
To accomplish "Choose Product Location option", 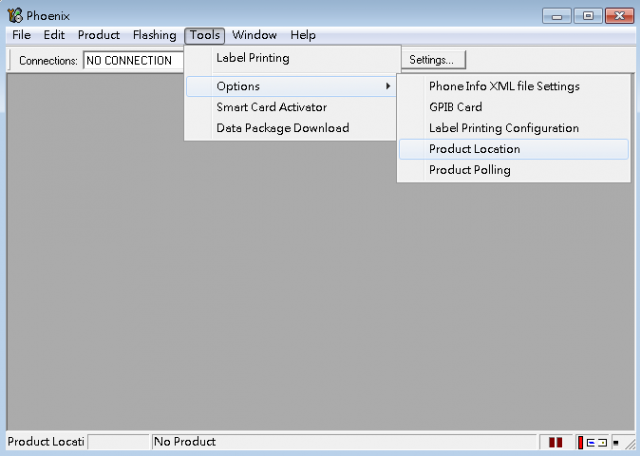I will coord(513,149).
